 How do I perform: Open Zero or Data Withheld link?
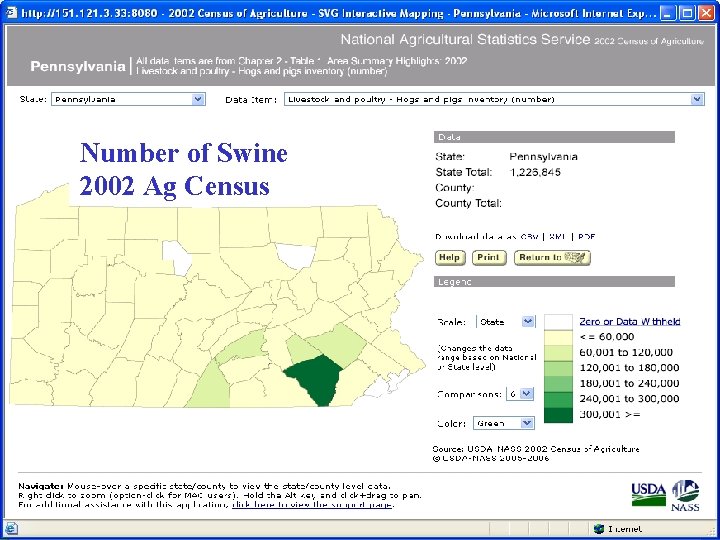pos(630,321)
